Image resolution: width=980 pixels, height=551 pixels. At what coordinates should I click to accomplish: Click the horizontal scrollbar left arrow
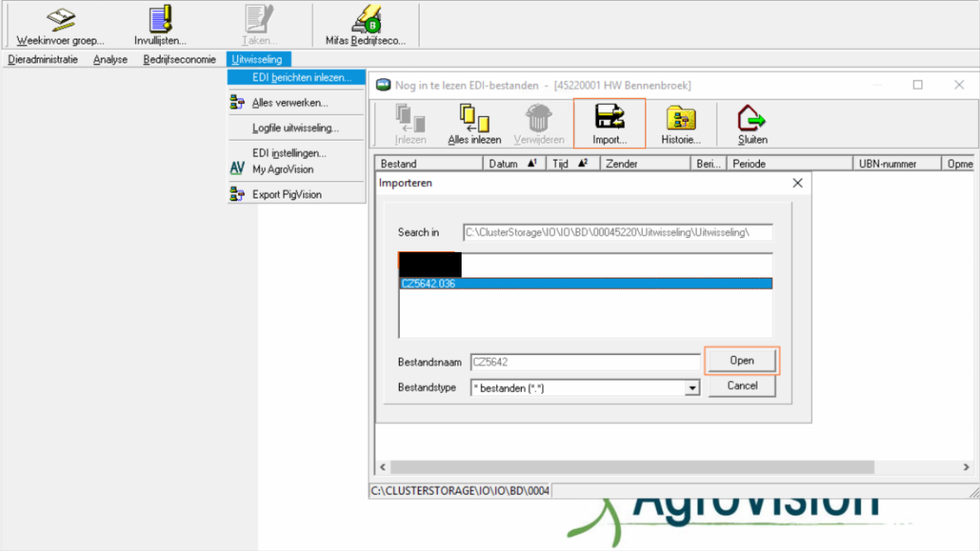coord(382,467)
